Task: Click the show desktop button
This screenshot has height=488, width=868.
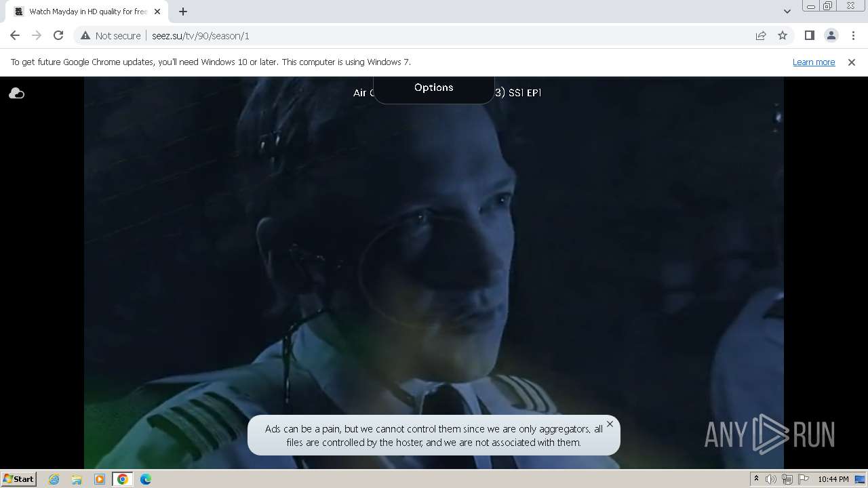Action: click(861, 479)
